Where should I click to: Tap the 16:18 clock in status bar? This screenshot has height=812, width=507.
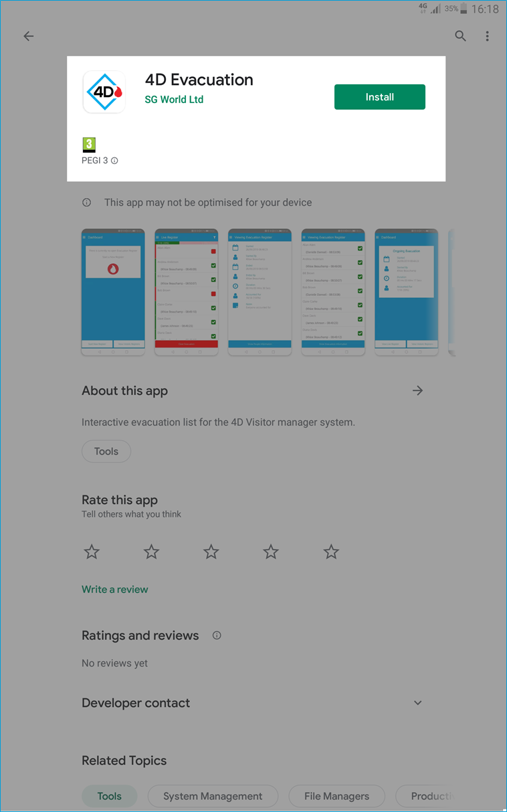pos(485,9)
